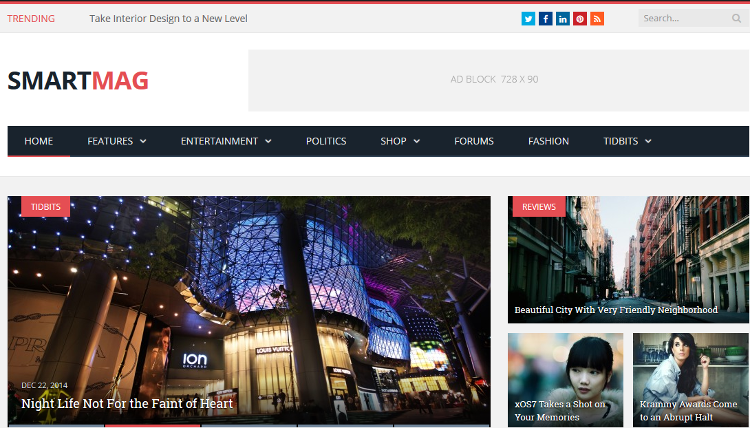
Task: Click the search magnifier icon
Action: pos(736,19)
